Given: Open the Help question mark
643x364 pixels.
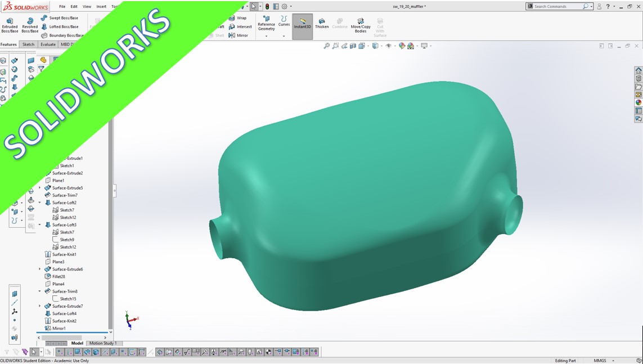Looking at the screenshot, I should click(608, 7).
